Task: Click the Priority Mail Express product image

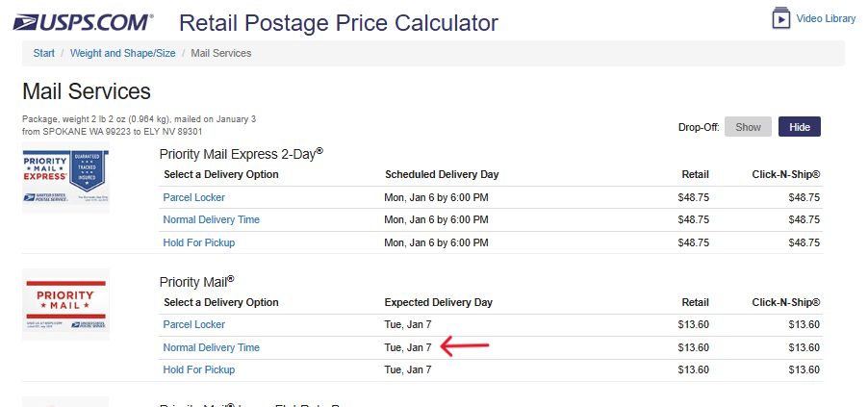Action: 65,178
